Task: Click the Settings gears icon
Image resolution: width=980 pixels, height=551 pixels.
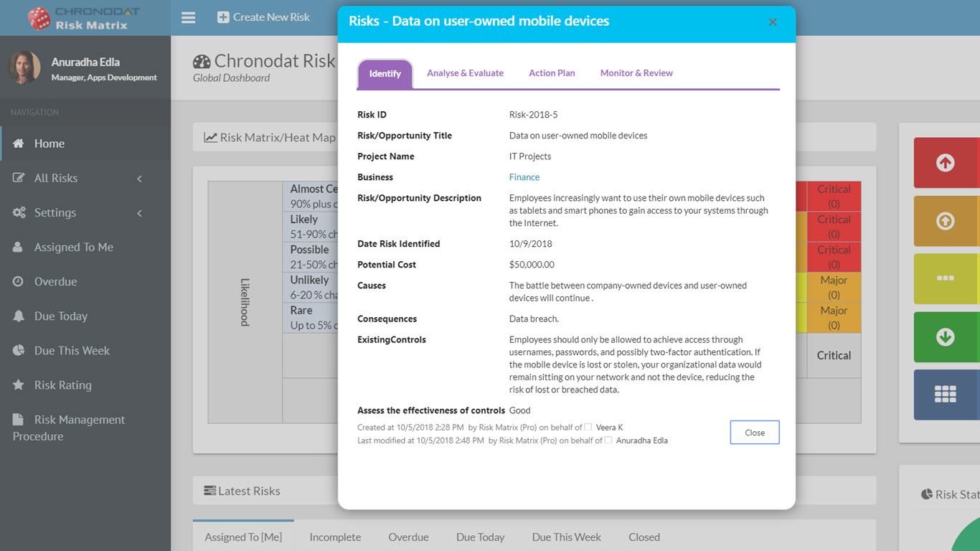Action: coord(19,212)
